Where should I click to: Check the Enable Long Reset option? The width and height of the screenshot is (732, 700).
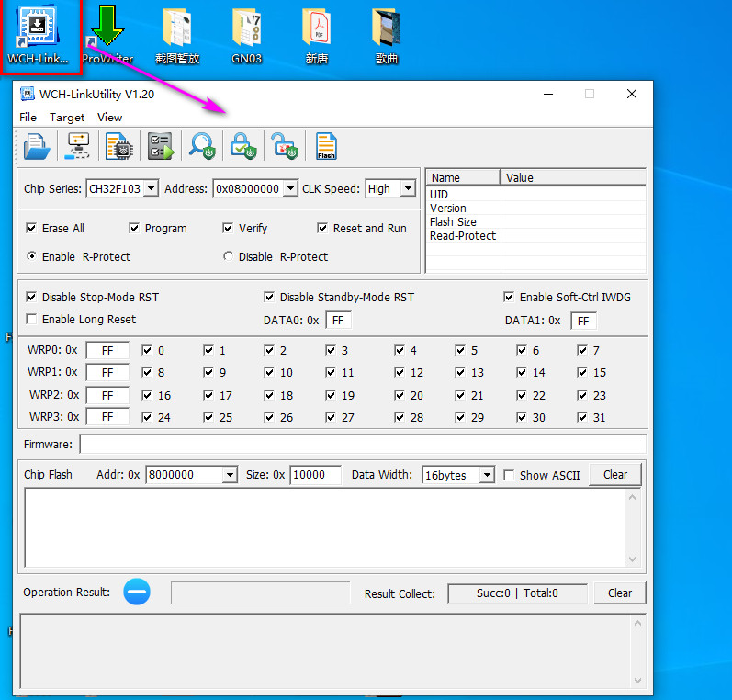click(x=31, y=319)
